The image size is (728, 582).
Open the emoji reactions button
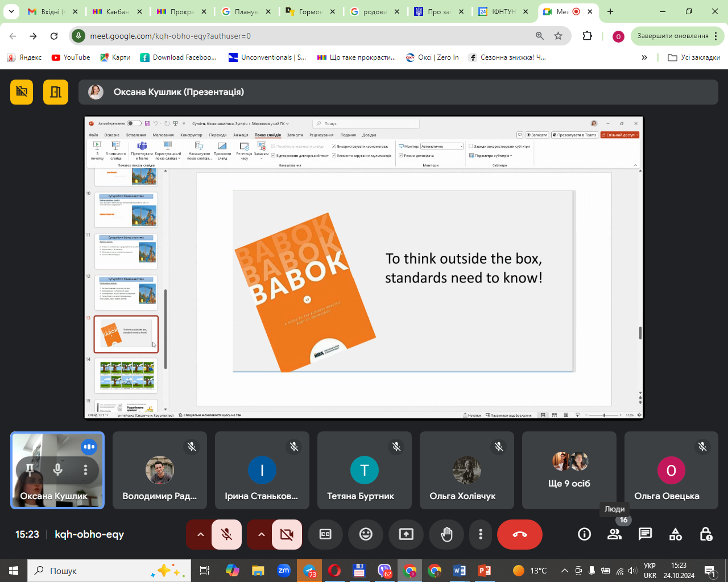click(366, 534)
